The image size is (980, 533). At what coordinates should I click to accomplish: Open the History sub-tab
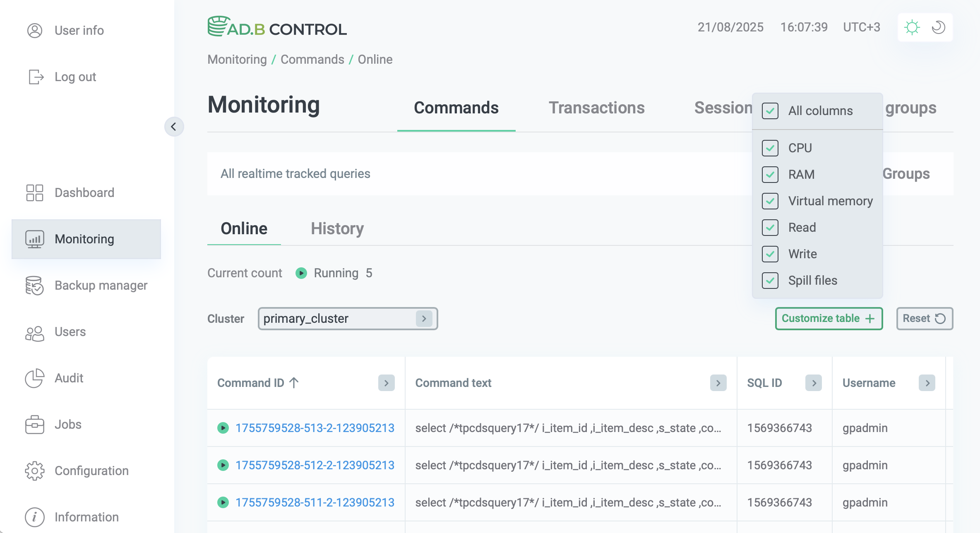click(337, 229)
